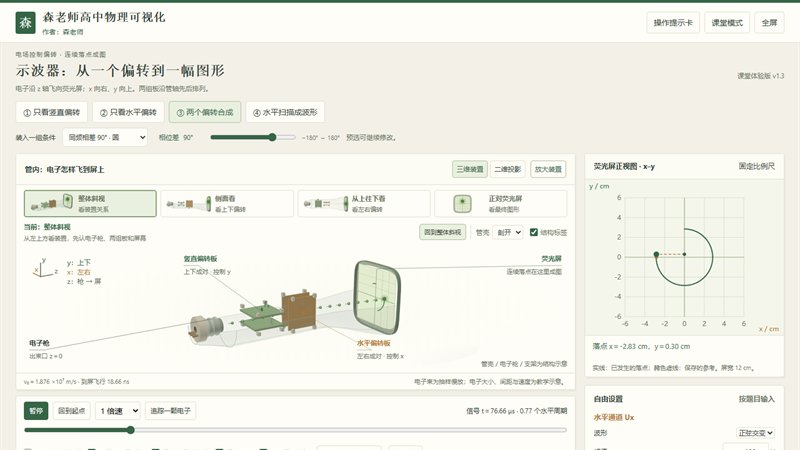Adjust the 相位差 phase difference slider

point(253,137)
